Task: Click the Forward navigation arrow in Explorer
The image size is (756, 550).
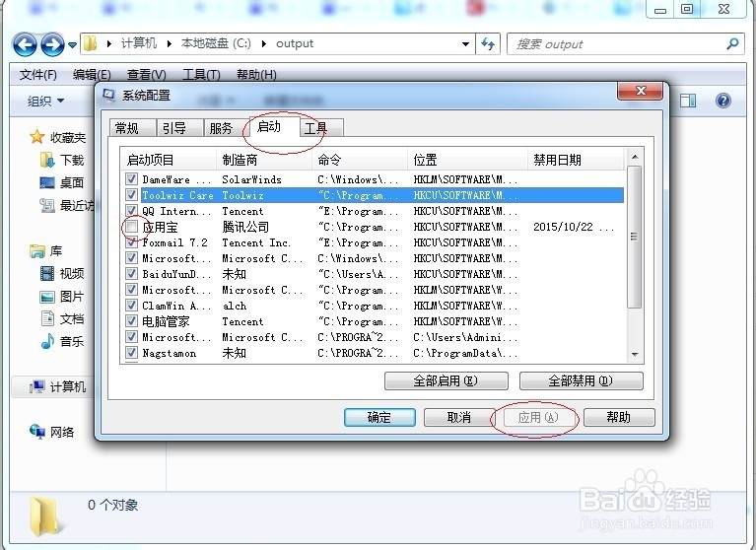Action: click(51, 44)
